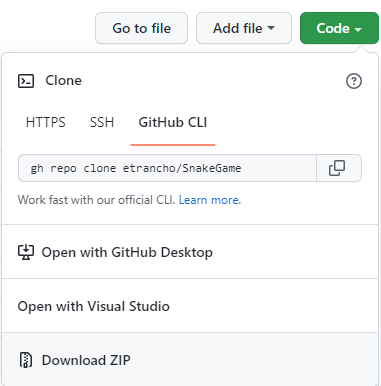
Task: Click the GitHub Desktop download icon
Action: point(26,252)
